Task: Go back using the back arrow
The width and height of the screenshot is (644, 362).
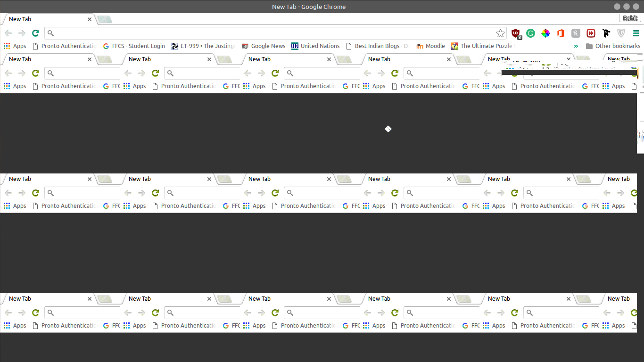Action: [x=8, y=33]
